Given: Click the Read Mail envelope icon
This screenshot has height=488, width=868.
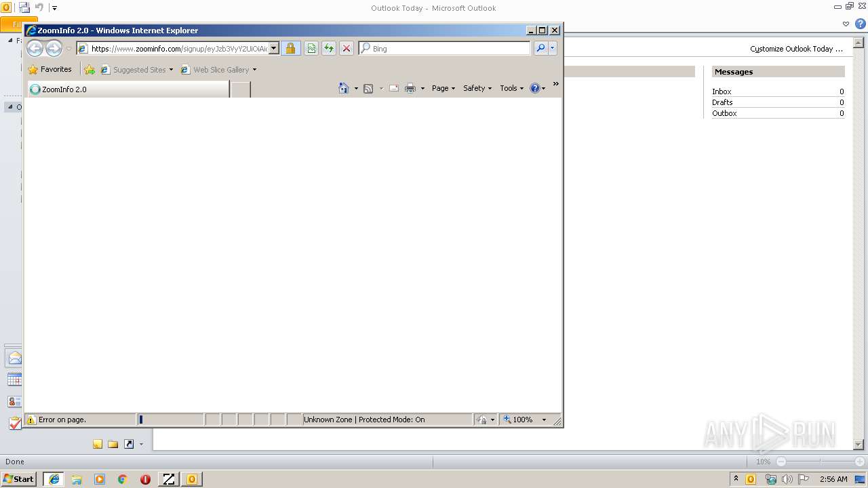Looking at the screenshot, I should click(x=393, y=88).
